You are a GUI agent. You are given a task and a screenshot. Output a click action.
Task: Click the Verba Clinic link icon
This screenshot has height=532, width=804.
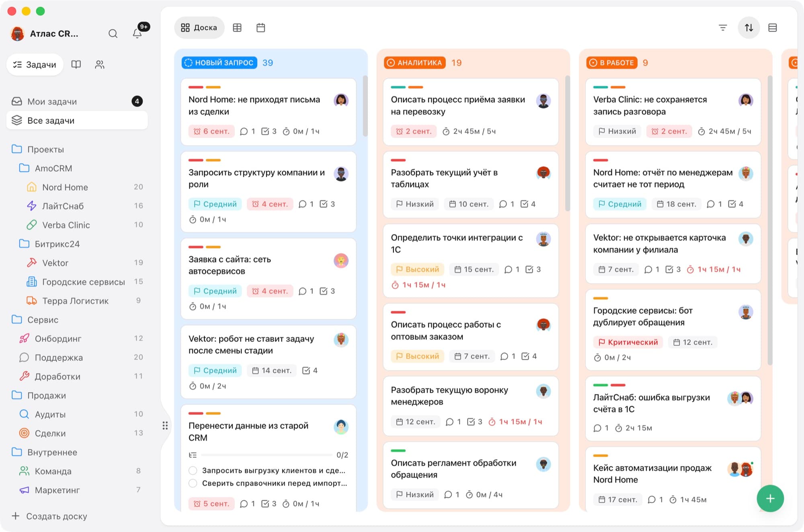tap(32, 225)
